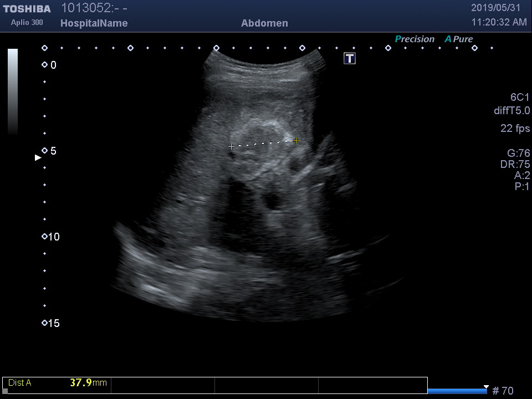Open the G:76 gain setting
This screenshot has height=399, width=532.
518,154
